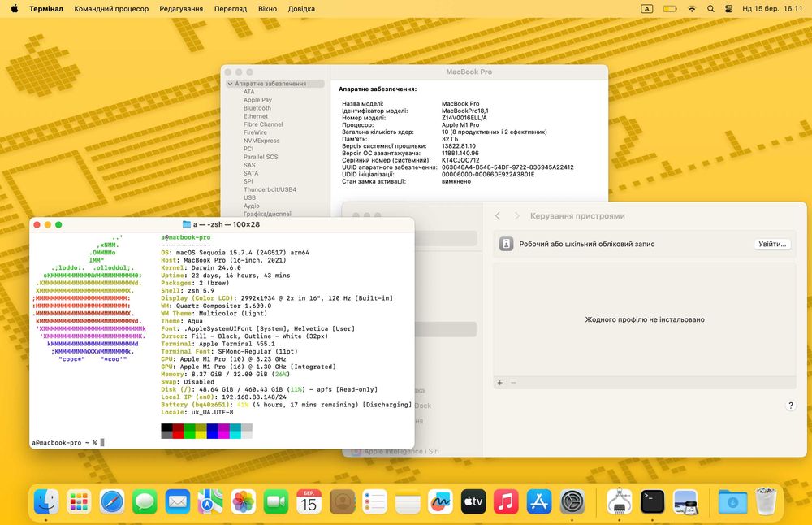Open the Редагування menu
Viewport: 812px width, 525px height.
[181, 9]
